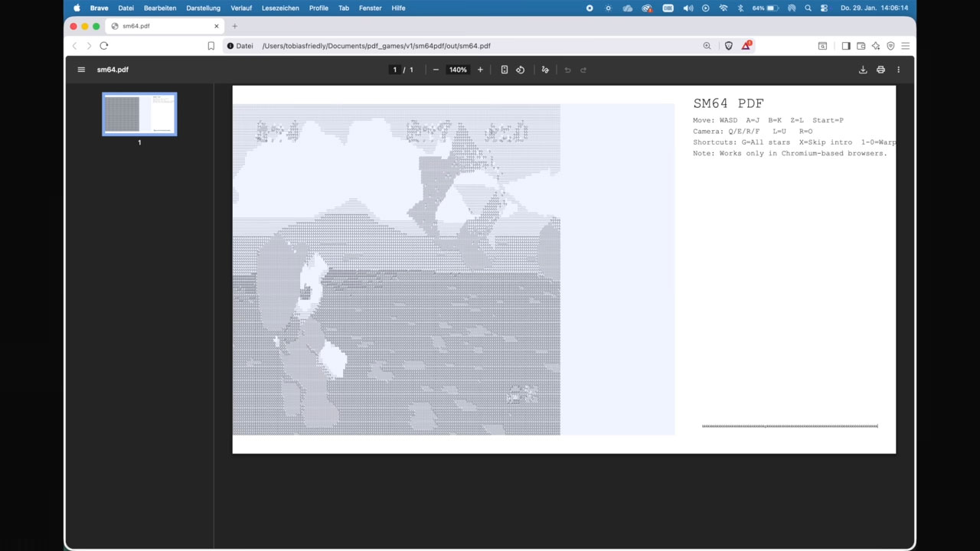Click the print icon in the PDF toolbar
This screenshot has height=551, width=980.
[x=880, y=70]
